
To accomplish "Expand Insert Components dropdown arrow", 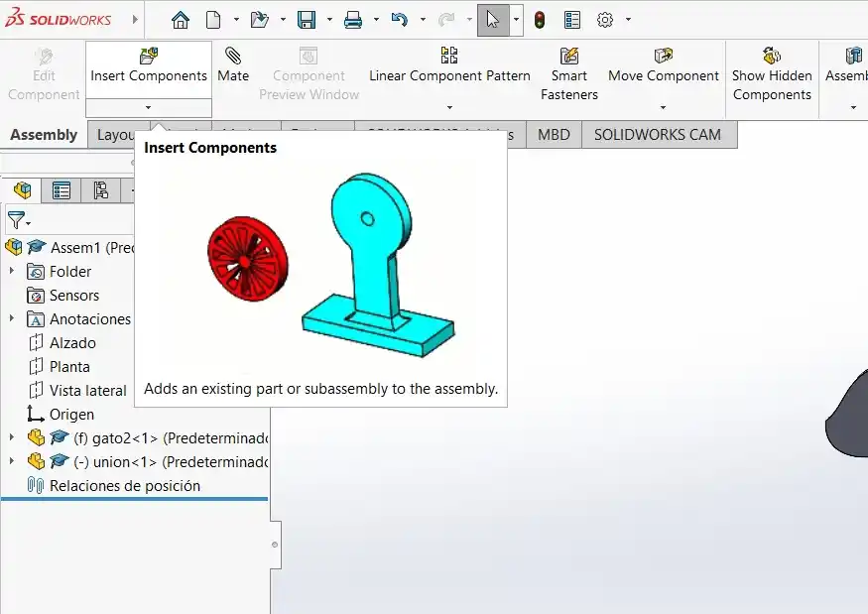I will point(149,107).
